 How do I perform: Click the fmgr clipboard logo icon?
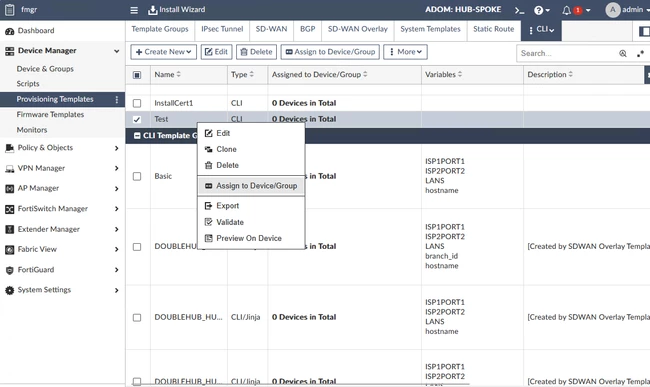tap(10, 10)
